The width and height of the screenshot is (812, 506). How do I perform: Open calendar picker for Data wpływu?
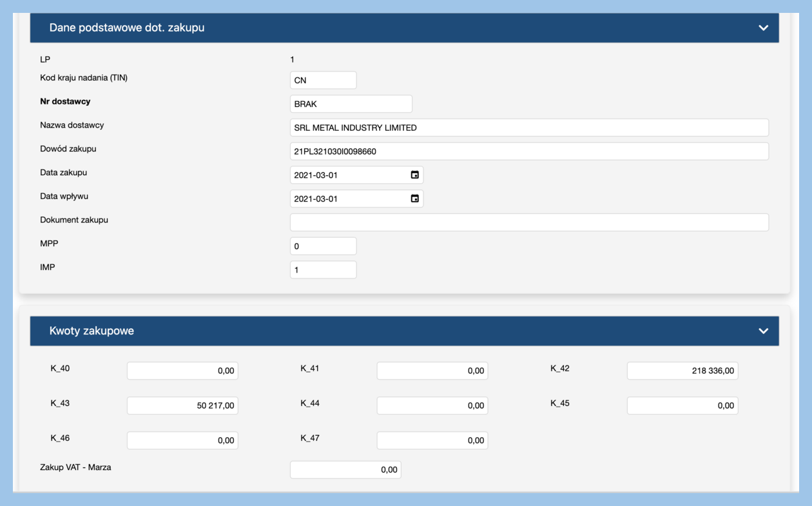pyautogui.click(x=414, y=199)
